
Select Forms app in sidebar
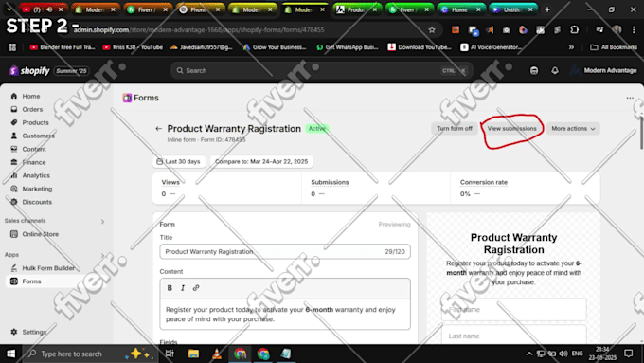[x=31, y=281]
